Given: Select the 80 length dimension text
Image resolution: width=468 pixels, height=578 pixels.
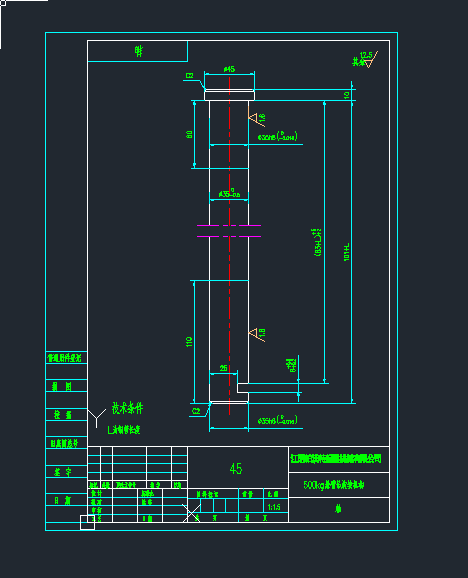Looking at the screenshot, I should click(189, 134).
